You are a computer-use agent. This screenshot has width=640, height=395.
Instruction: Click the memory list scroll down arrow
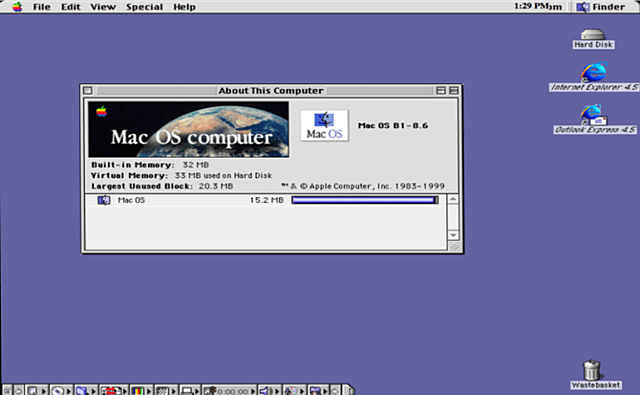click(453, 235)
